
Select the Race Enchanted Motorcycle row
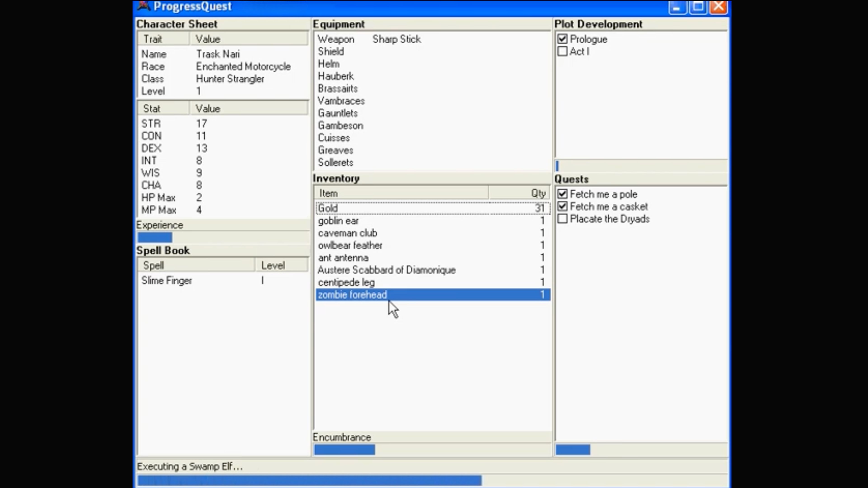pos(223,66)
